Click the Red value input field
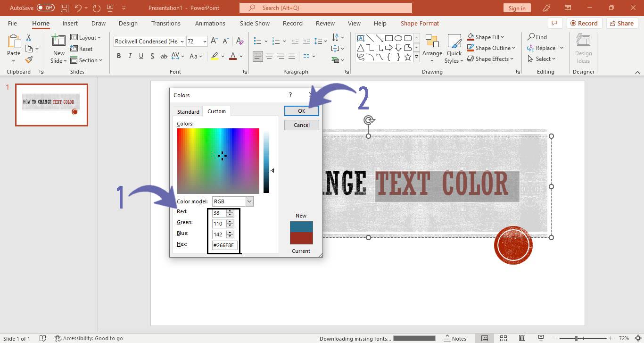This screenshot has height=343, width=644. [x=220, y=213]
